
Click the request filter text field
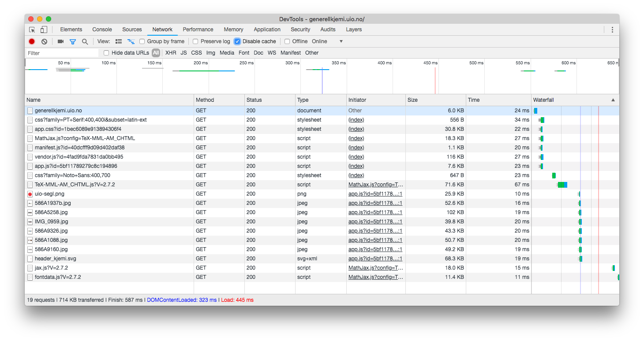point(62,53)
